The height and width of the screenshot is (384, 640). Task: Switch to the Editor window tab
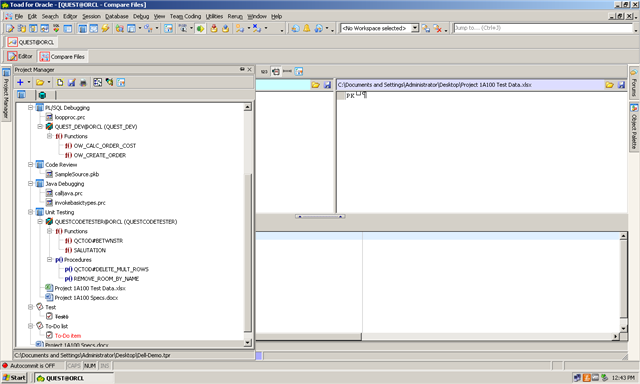[x=20, y=56]
